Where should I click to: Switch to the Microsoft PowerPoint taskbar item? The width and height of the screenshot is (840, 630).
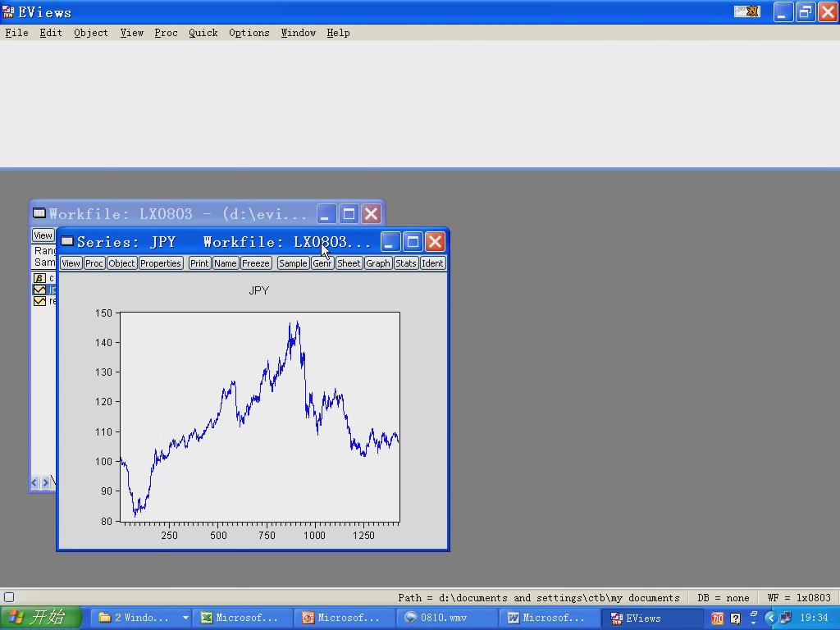click(345, 618)
